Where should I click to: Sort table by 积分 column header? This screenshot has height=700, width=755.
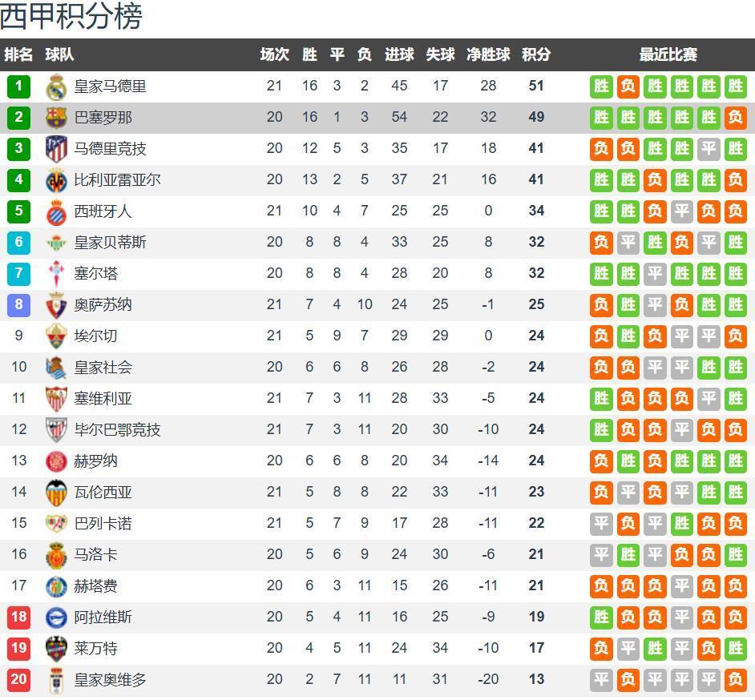(536, 54)
